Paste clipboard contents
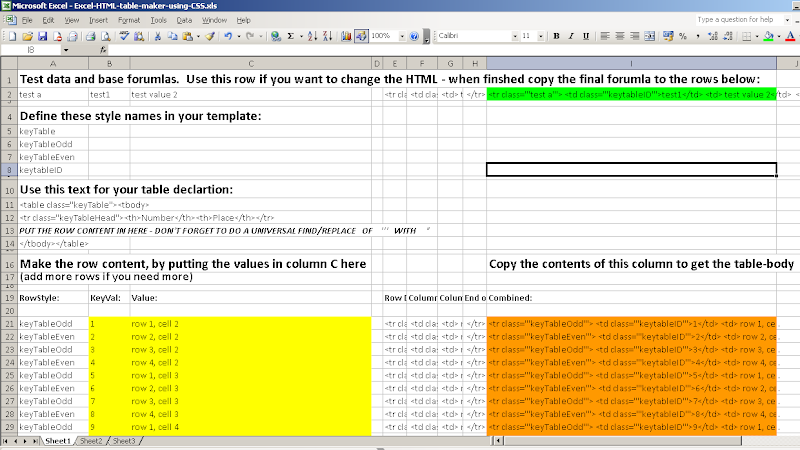The image size is (800, 450). (188, 36)
